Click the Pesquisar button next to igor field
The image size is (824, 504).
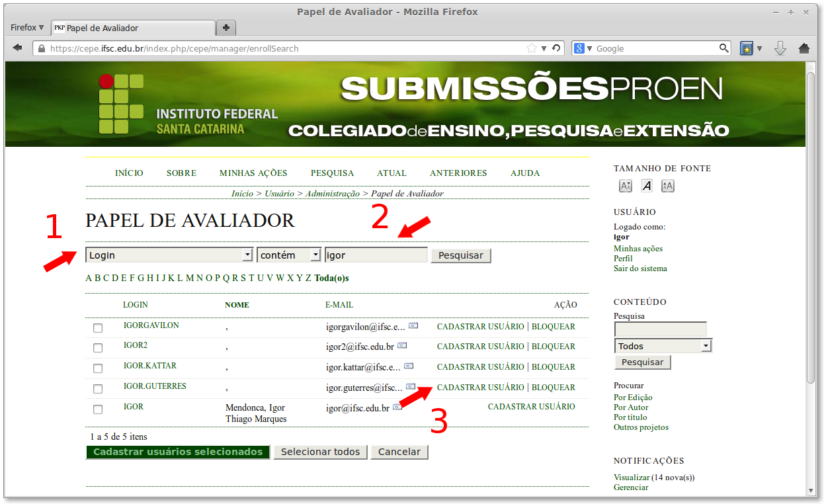(x=461, y=255)
